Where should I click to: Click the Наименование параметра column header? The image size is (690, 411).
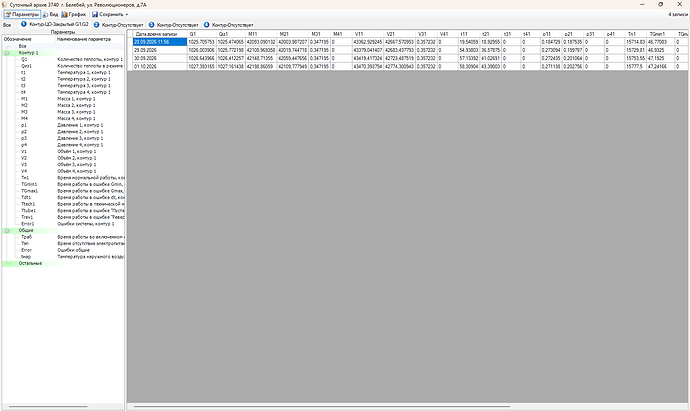pos(90,39)
